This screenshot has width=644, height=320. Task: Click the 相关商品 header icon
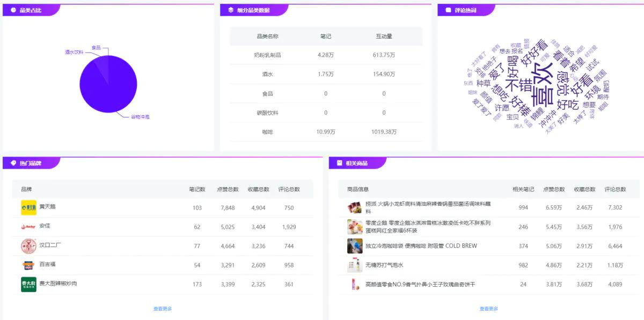click(339, 163)
